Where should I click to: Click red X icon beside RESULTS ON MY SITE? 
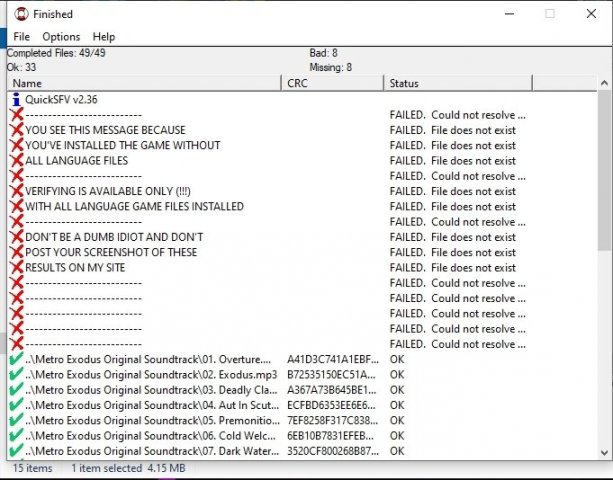click(x=16, y=268)
